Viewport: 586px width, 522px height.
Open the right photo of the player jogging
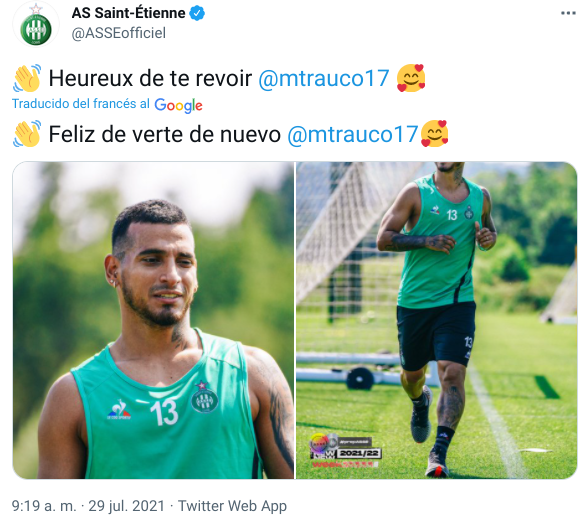tap(437, 320)
